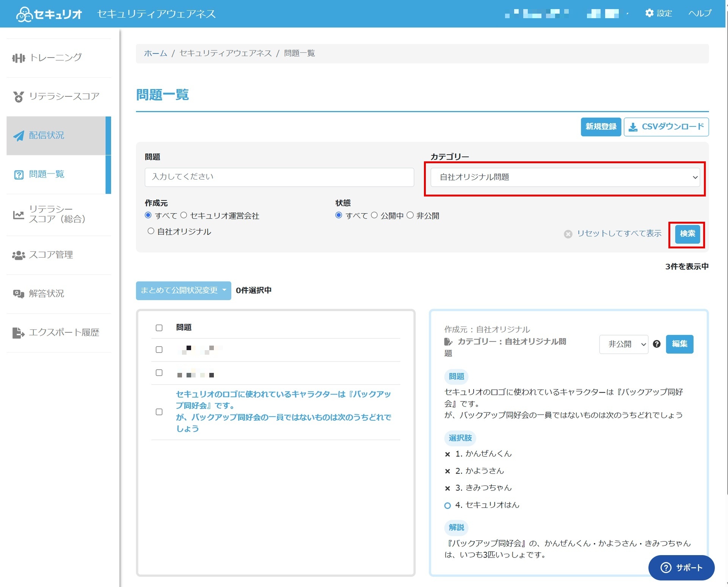
Task: Click the 配信状況 paper plane icon
Action: [x=18, y=136]
